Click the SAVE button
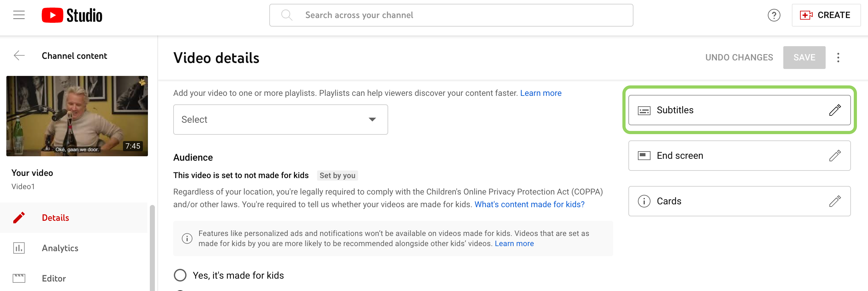The image size is (868, 291). 804,58
